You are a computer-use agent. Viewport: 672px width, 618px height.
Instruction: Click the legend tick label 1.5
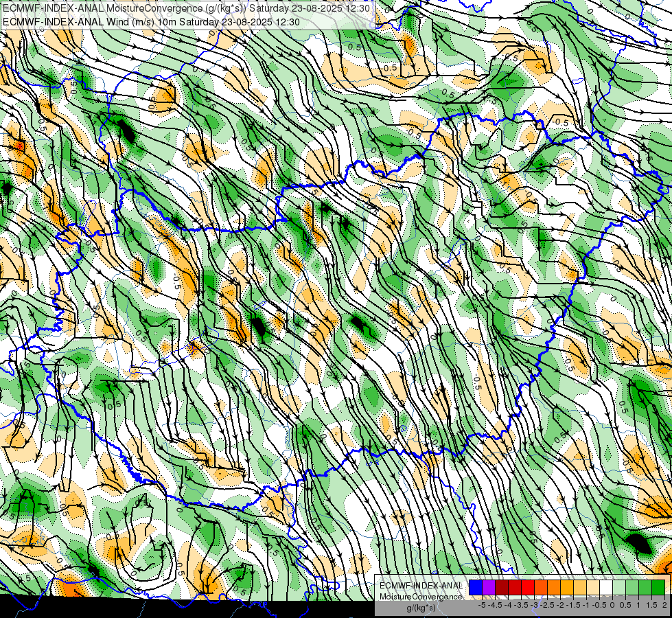point(652,605)
